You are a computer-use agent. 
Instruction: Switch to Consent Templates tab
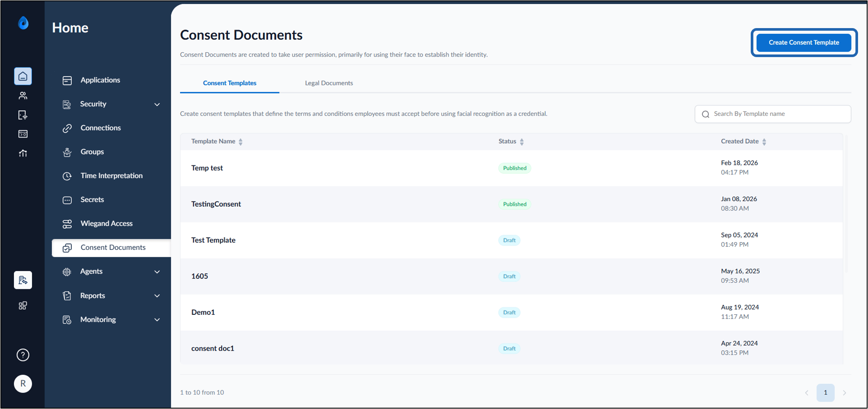click(x=230, y=83)
